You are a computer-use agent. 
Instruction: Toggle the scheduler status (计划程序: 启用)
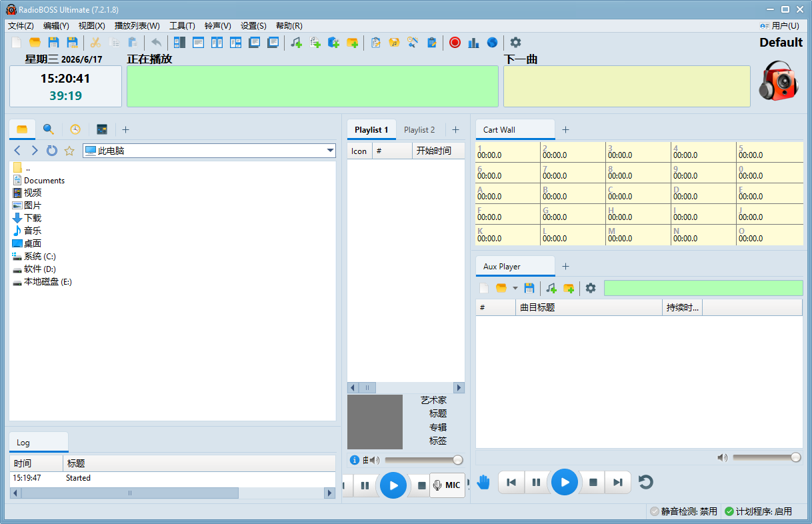[759, 511]
